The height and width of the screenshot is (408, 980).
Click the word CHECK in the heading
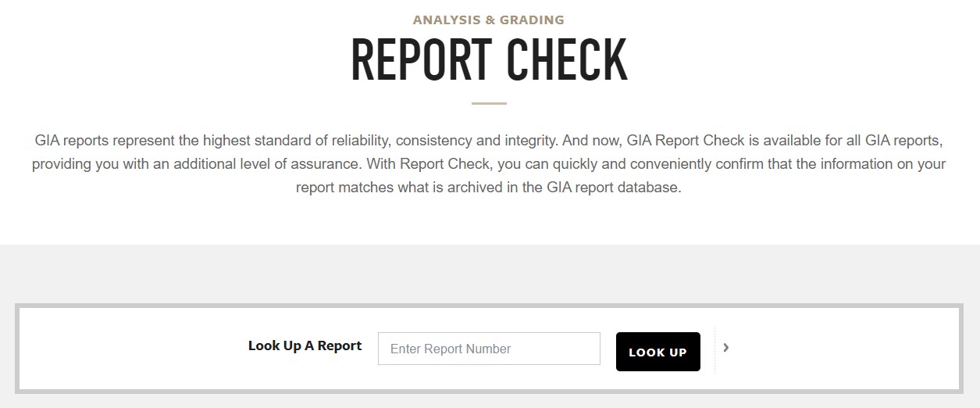[x=567, y=60]
